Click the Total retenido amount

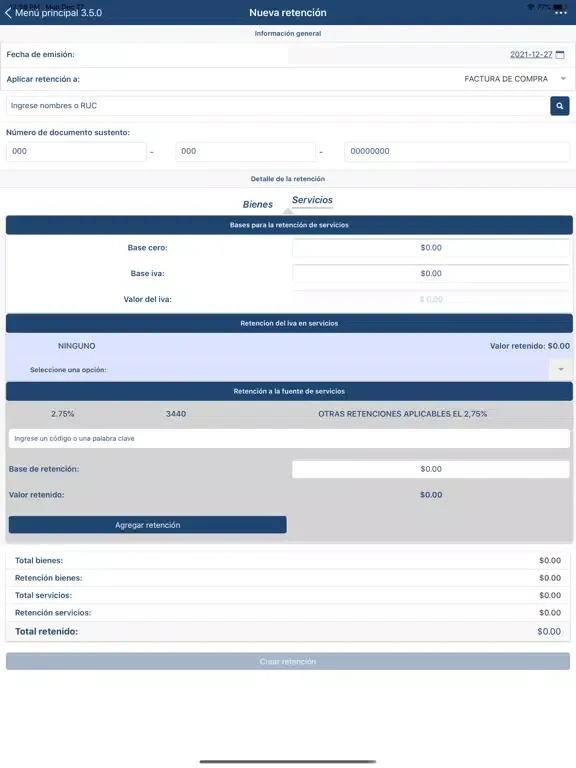pyautogui.click(x=549, y=631)
